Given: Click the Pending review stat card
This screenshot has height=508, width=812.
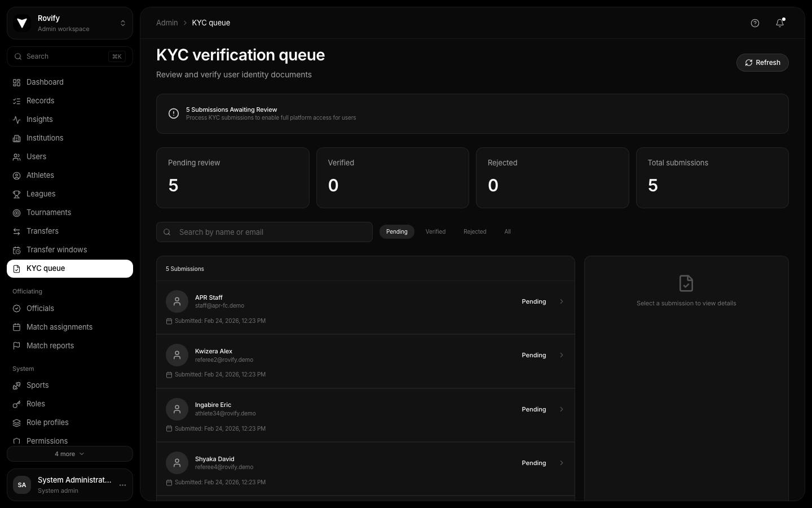Looking at the screenshot, I should (x=233, y=178).
